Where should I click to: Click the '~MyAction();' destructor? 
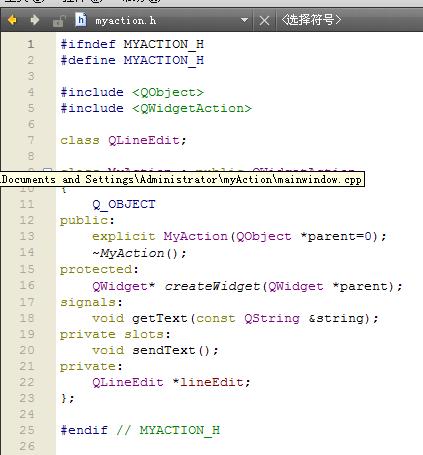click(x=139, y=253)
